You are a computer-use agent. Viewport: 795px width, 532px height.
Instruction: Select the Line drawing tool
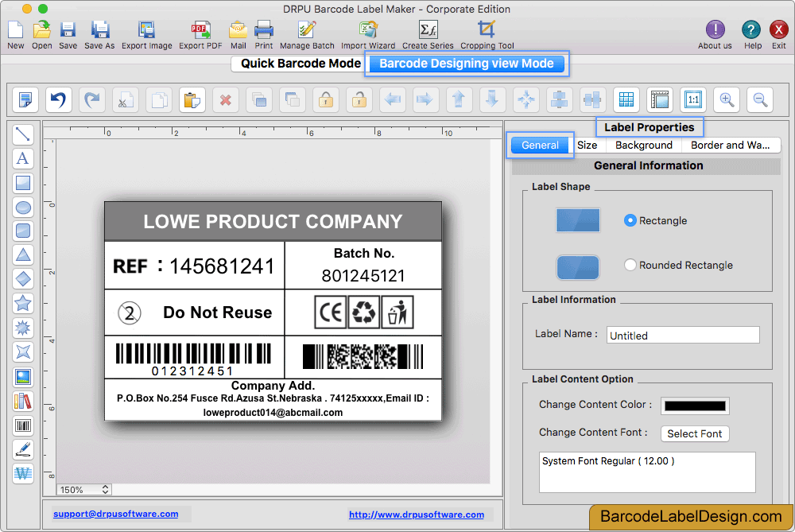click(23, 134)
